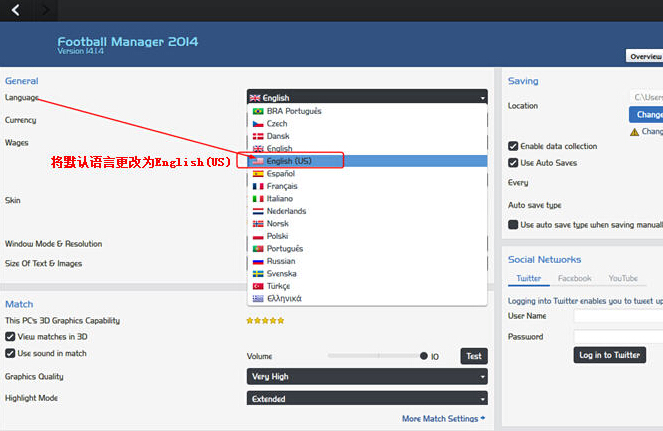Viewport: 663px width, 431px height.
Task: Collapse the Language dropdown showing English
Action: click(x=367, y=97)
